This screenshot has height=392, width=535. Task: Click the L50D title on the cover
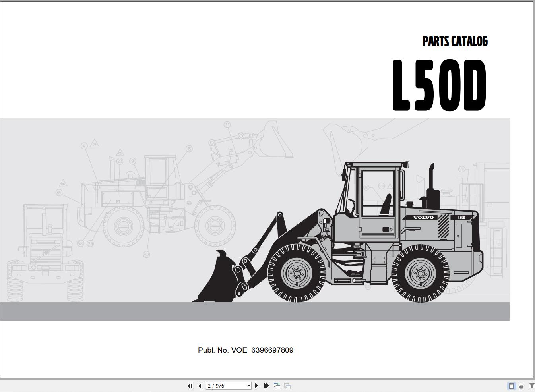[x=438, y=85]
